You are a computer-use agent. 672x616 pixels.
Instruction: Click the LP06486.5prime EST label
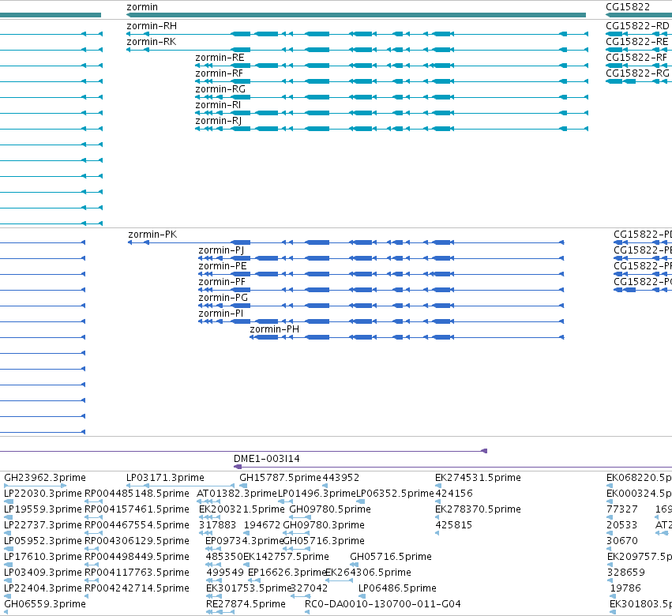(x=397, y=588)
